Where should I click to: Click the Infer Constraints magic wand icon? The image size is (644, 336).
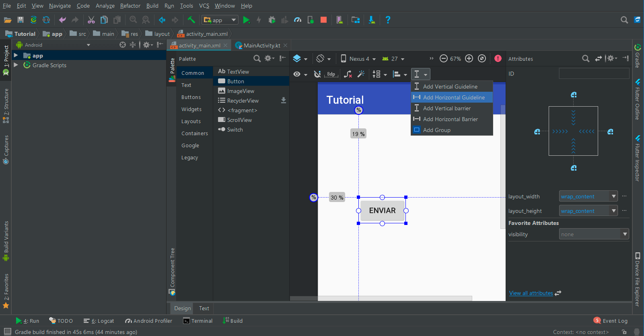tap(361, 74)
